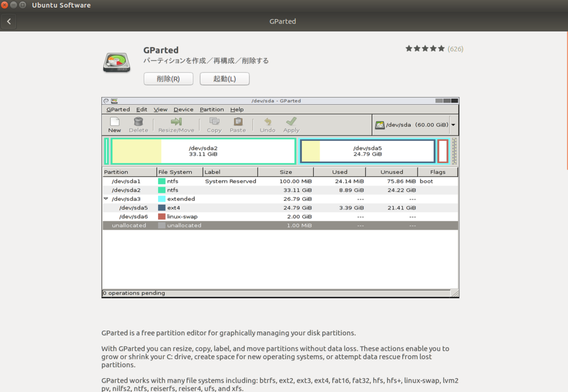
Task: Click the five-star rating
Action: [425, 48]
